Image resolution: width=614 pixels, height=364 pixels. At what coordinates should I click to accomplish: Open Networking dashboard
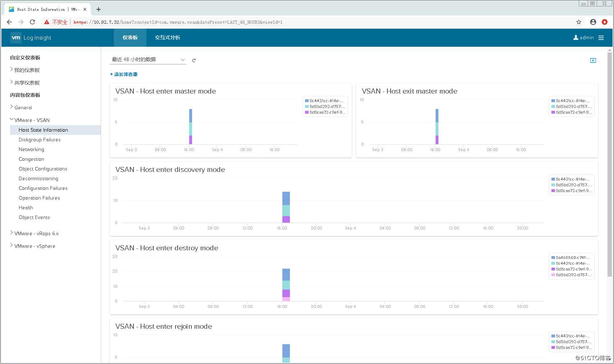31,149
